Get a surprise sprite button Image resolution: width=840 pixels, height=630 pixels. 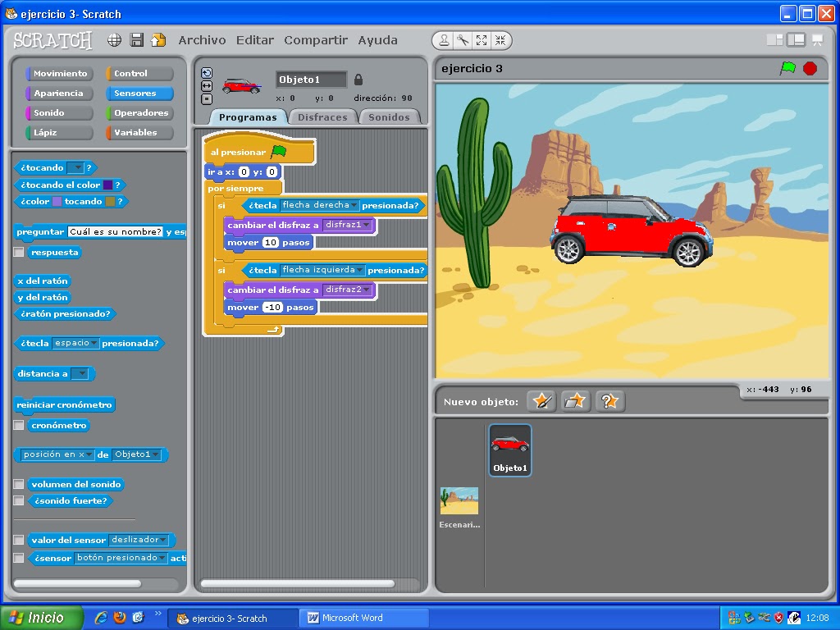pyautogui.click(x=609, y=400)
